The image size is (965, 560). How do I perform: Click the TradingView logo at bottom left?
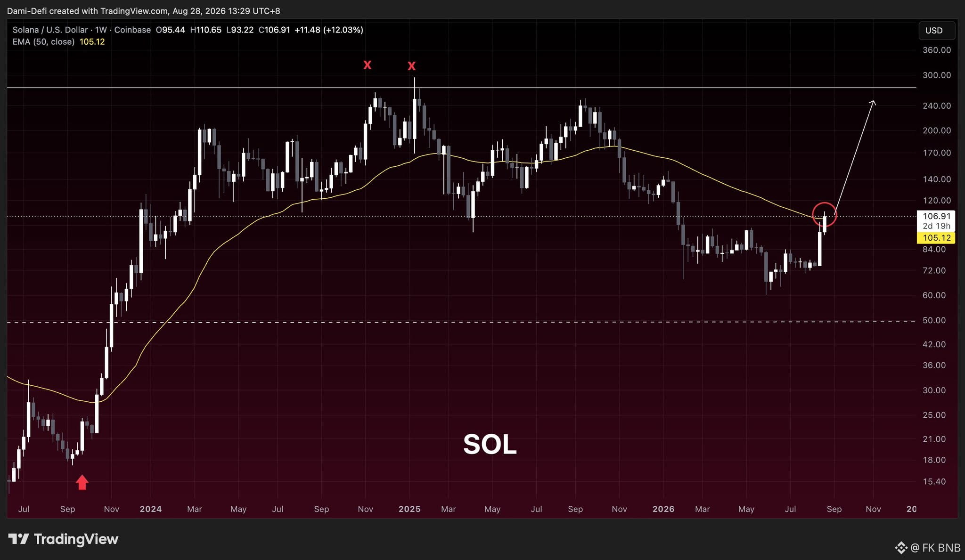pos(63,539)
